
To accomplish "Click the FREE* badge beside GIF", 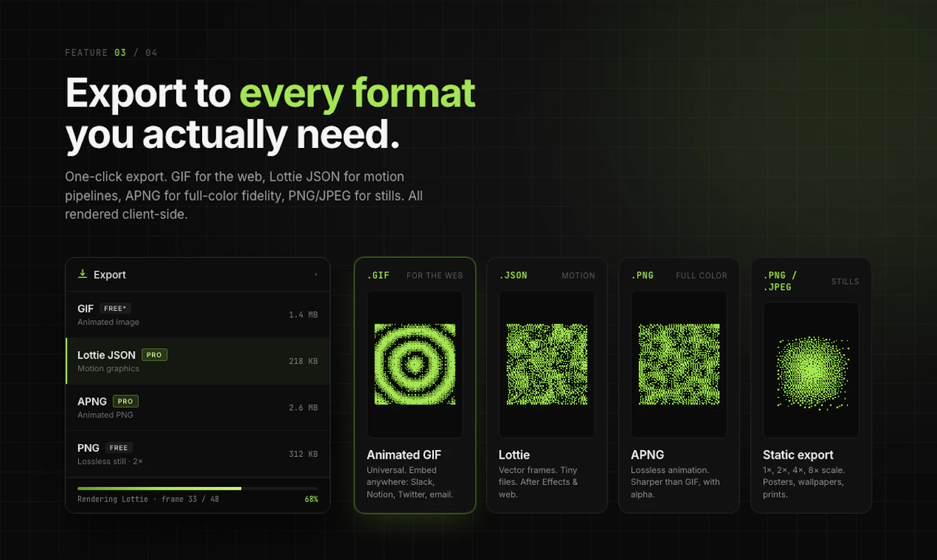I will (x=115, y=308).
